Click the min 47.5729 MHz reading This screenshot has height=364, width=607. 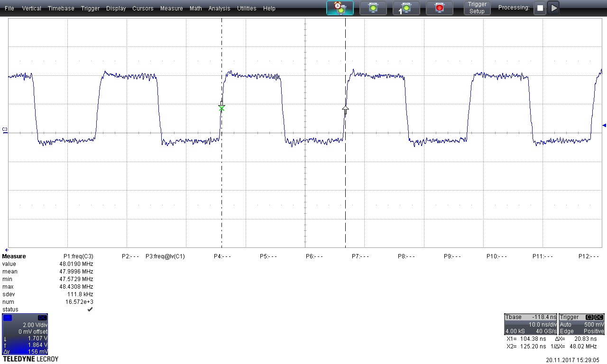76,279
